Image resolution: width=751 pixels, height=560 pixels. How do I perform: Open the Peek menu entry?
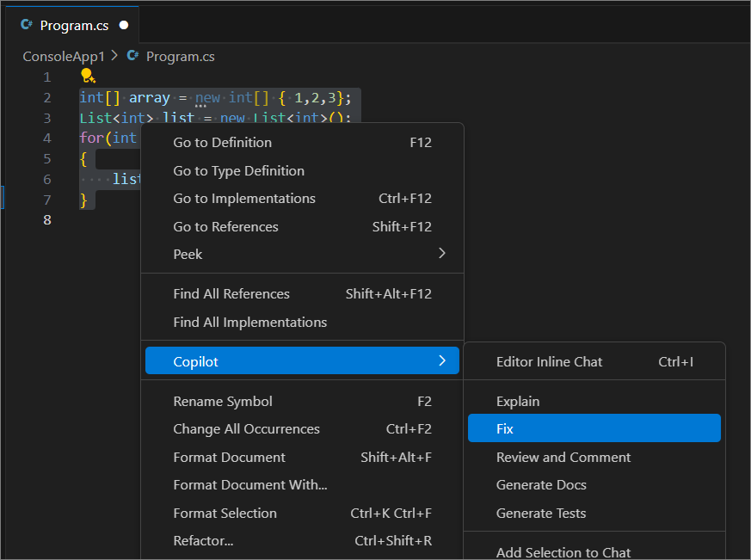(302, 254)
